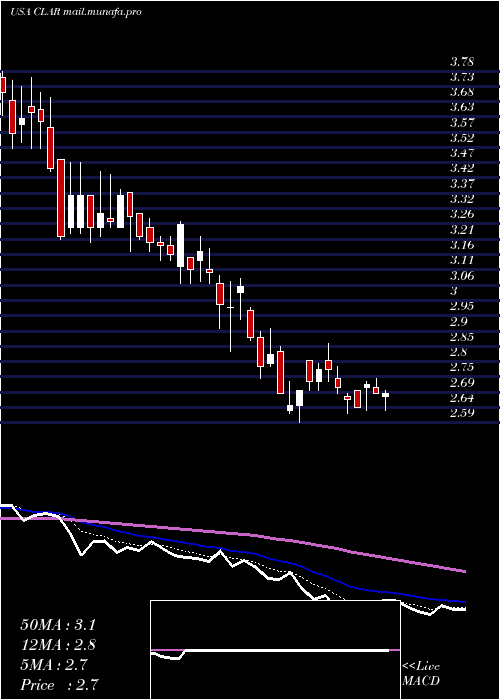Select the 2.75 price axis label
The height and width of the screenshot is (700, 500).
462,367
